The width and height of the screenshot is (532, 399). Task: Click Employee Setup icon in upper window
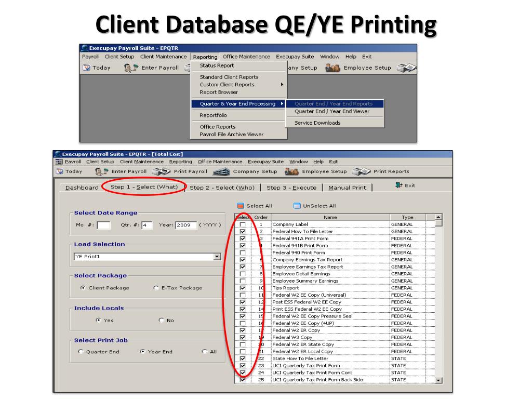332,68
